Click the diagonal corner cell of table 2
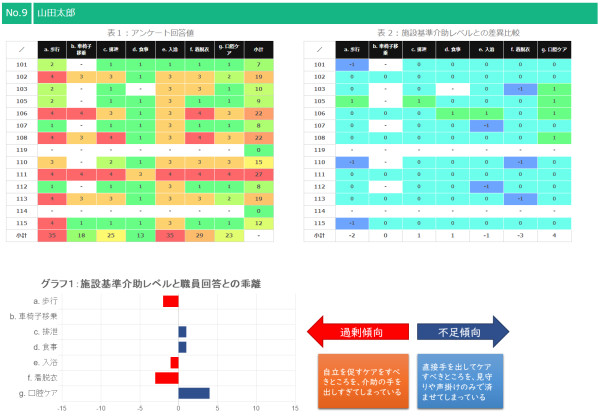600x418 pixels. [317, 49]
